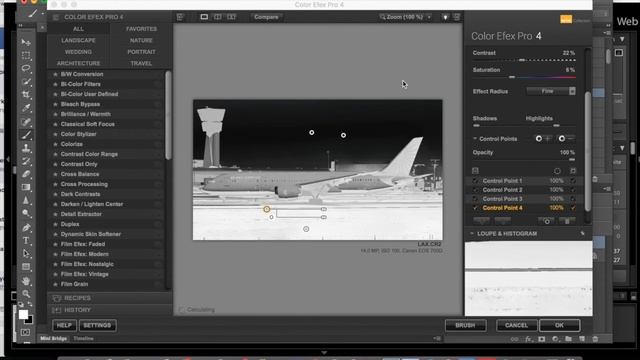Show the PORTRAIT filter category

[x=141, y=52]
